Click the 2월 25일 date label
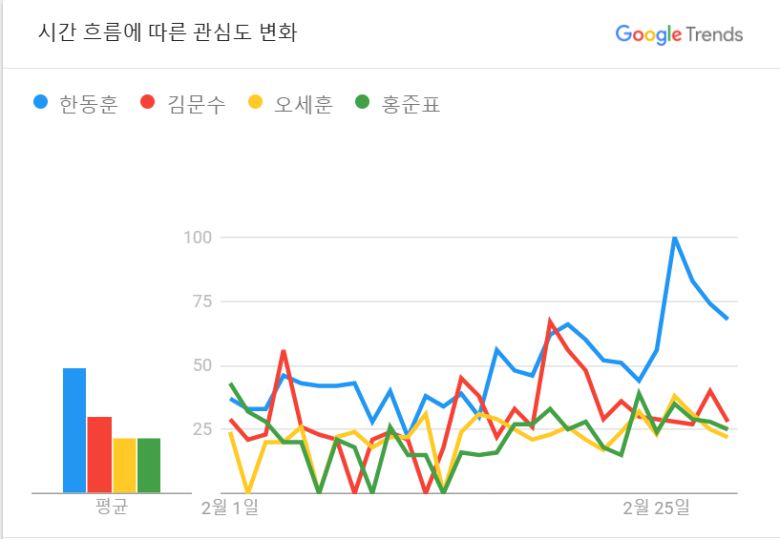This screenshot has width=780, height=539. point(656,507)
